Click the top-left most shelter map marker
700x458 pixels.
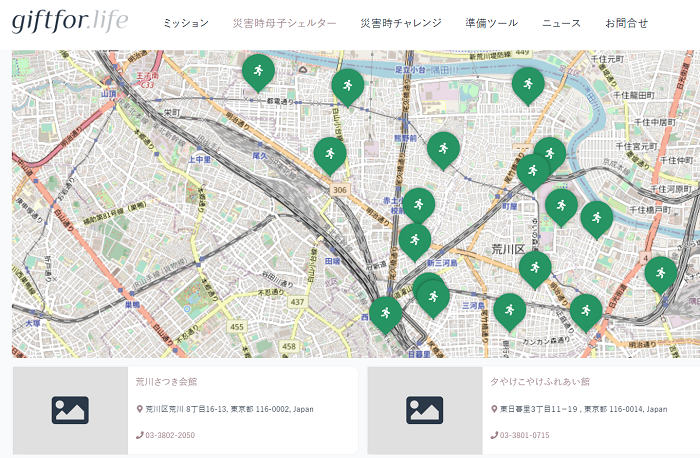[258, 70]
